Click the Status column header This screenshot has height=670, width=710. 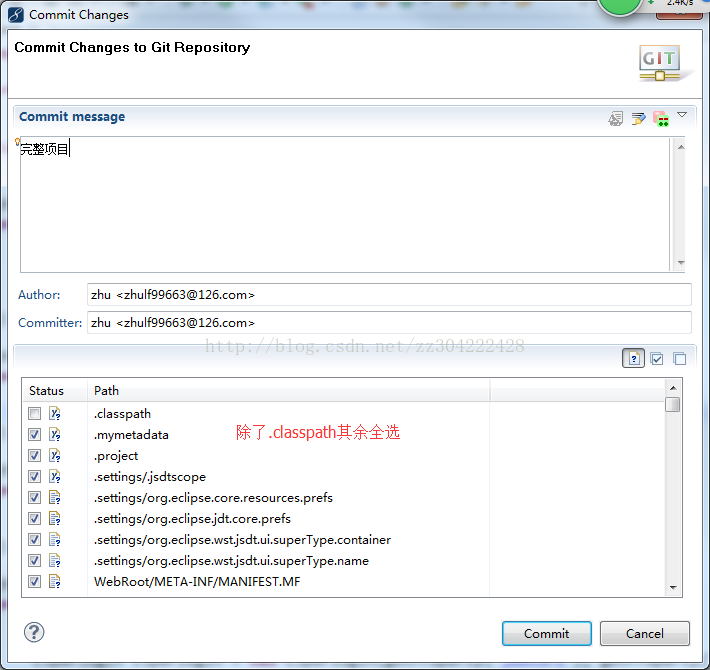coord(55,391)
